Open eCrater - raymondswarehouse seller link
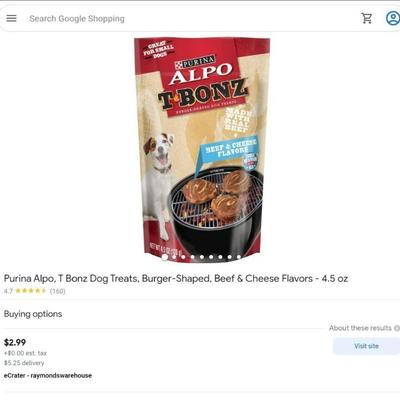Screen dimensions: 400x400 (48, 375)
